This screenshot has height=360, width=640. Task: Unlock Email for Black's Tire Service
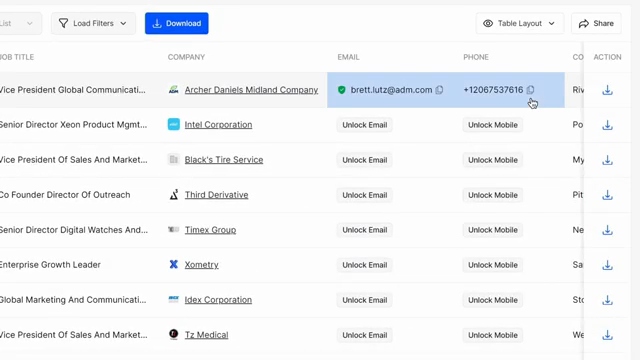pos(364,160)
